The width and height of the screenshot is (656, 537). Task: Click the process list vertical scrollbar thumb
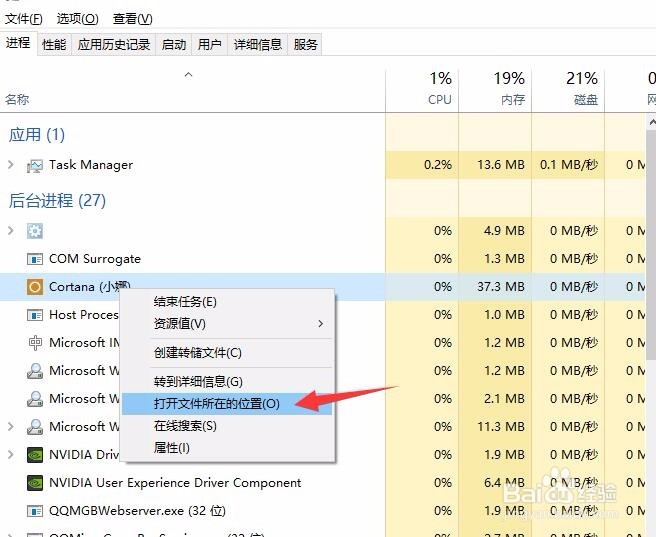coord(652,245)
